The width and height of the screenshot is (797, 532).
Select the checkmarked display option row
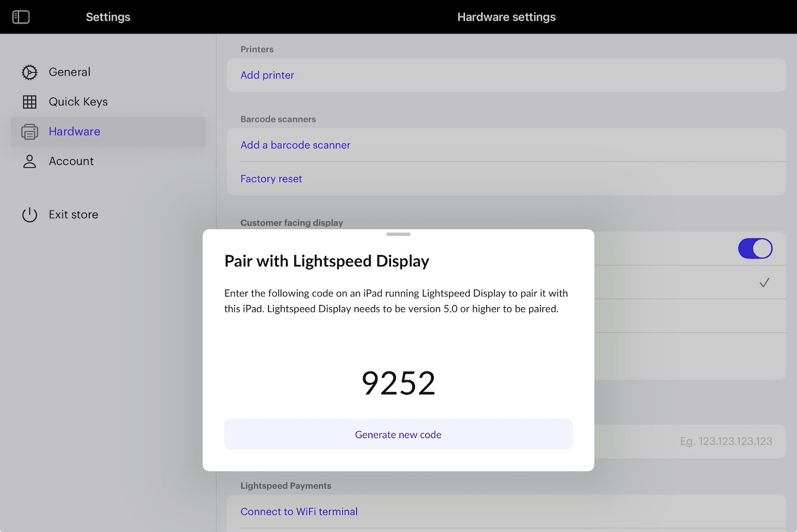pyautogui.click(x=690, y=282)
